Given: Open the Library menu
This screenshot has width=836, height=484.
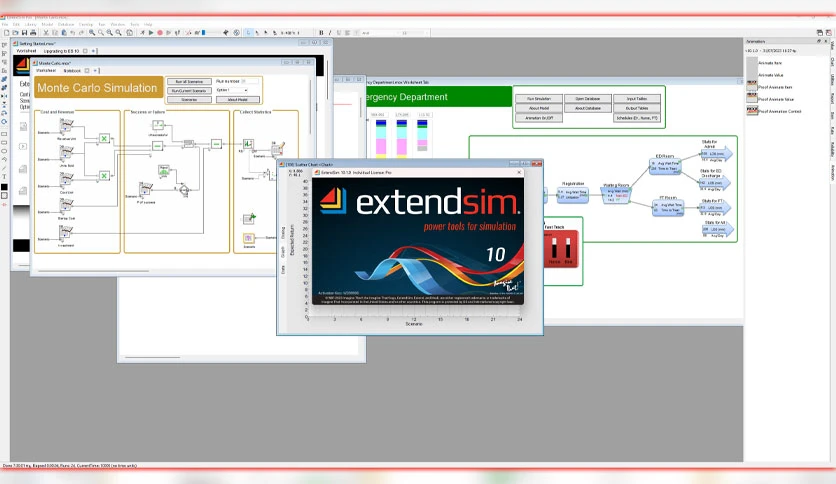Looking at the screenshot, I should tap(30, 25).
